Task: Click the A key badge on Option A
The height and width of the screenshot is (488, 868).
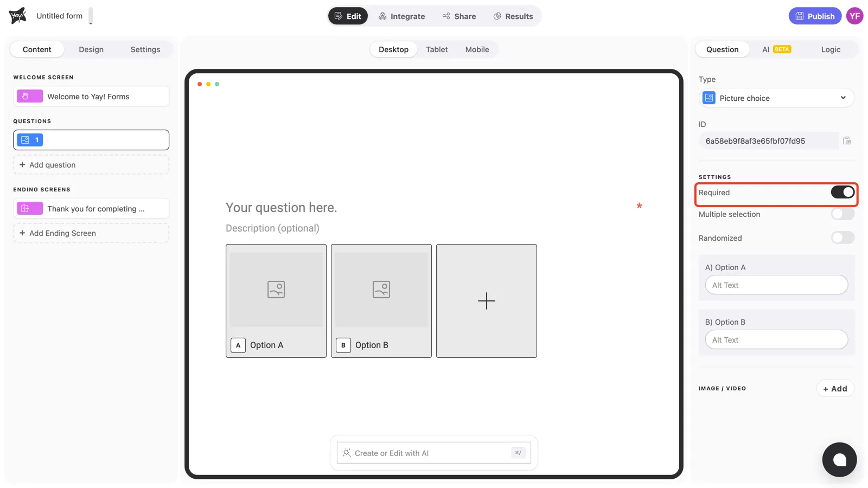Action: click(238, 345)
